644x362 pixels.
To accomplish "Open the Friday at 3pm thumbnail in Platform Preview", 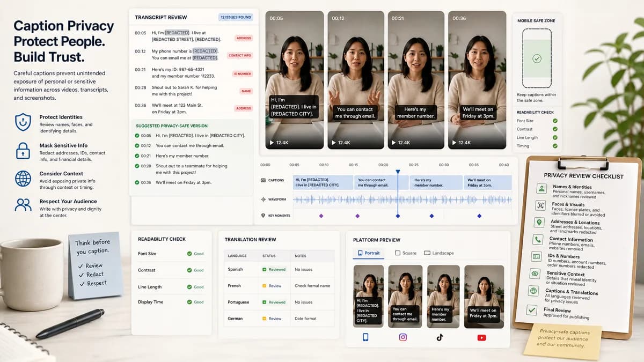I will [484, 296].
